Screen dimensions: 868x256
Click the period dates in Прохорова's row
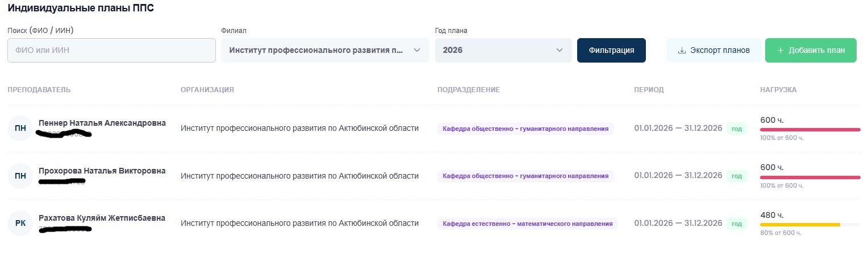[678, 175]
